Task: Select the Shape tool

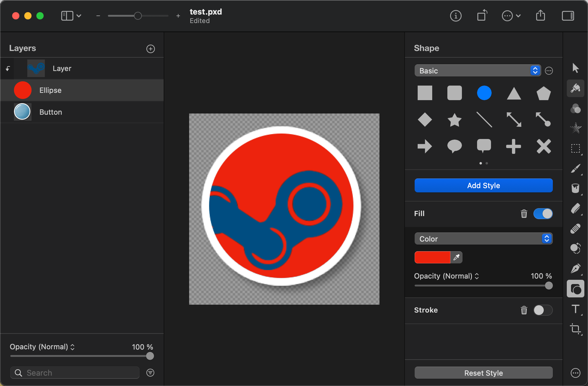Action: (x=576, y=289)
